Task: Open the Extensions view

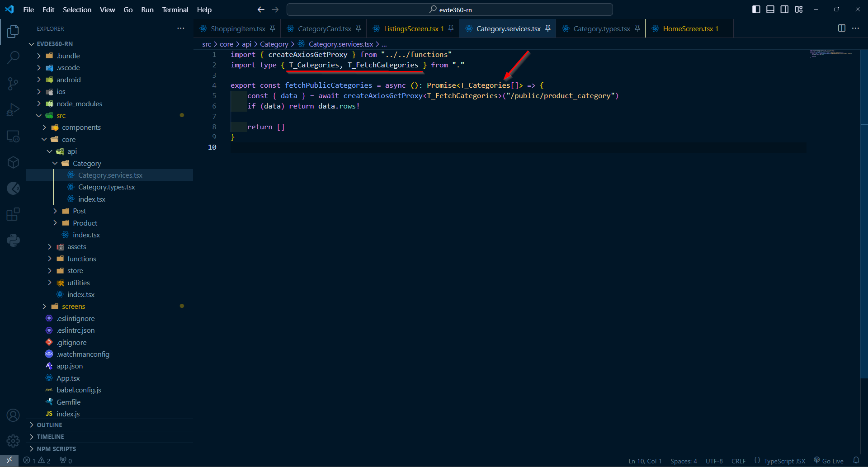Action: pyautogui.click(x=13, y=214)
